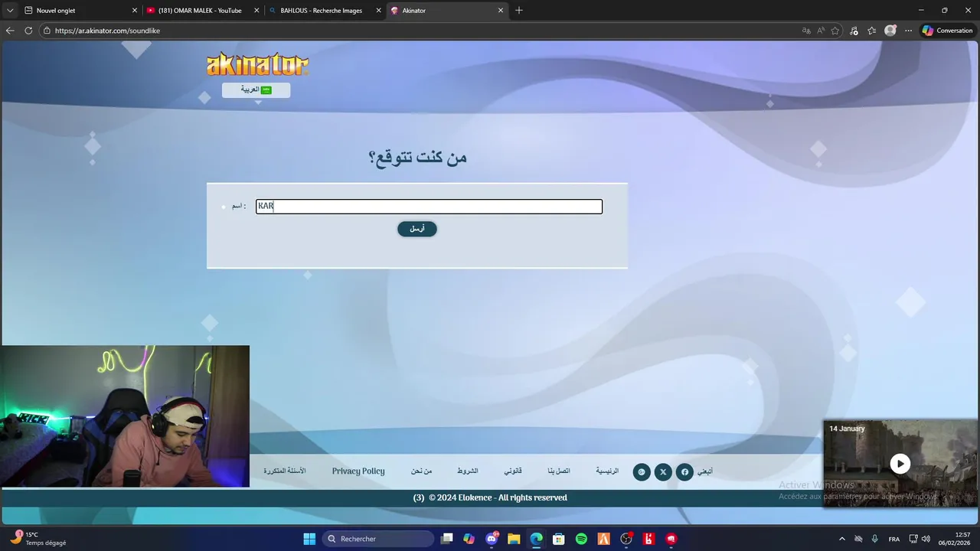
Task: Close the OMAR MALEK YouTube tab
Action: coord(256,11)
